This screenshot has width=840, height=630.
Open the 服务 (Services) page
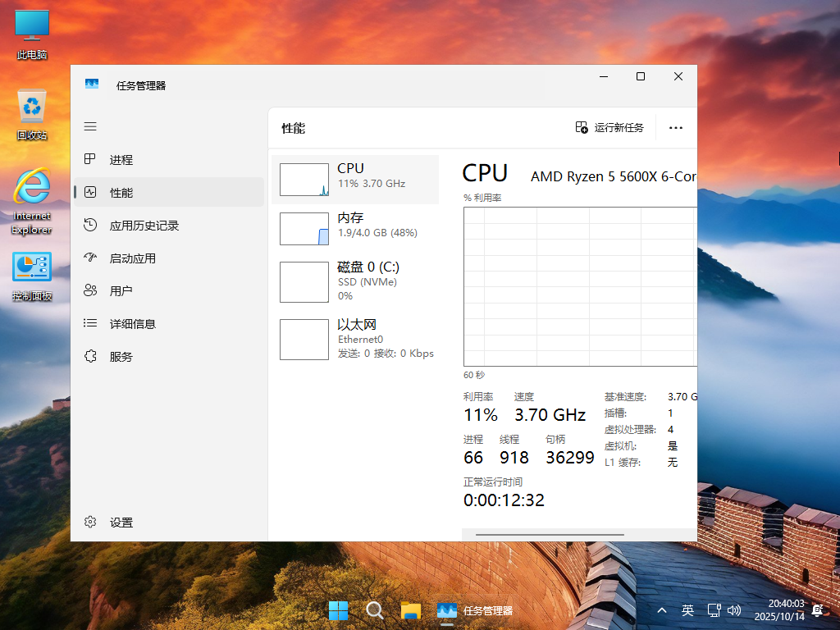tap(121, 356)
